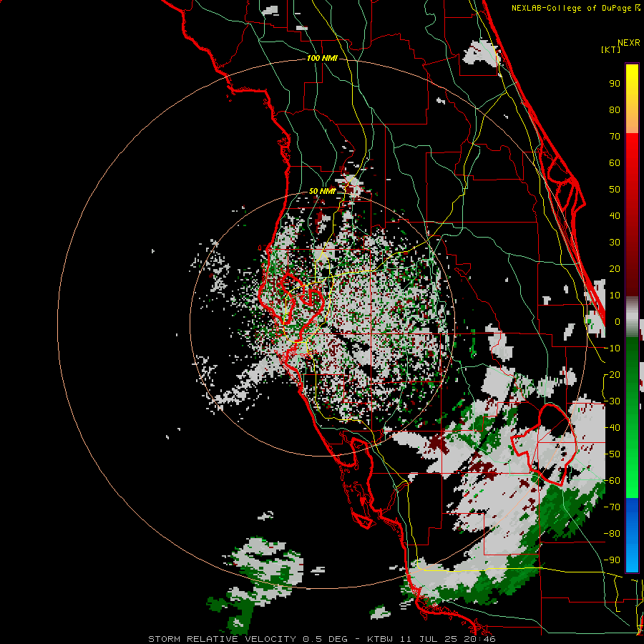This screenshot has width=644, height=644.
Task: Click the "0.5 DEG" elevation angle text
Action: pos(326,639)
